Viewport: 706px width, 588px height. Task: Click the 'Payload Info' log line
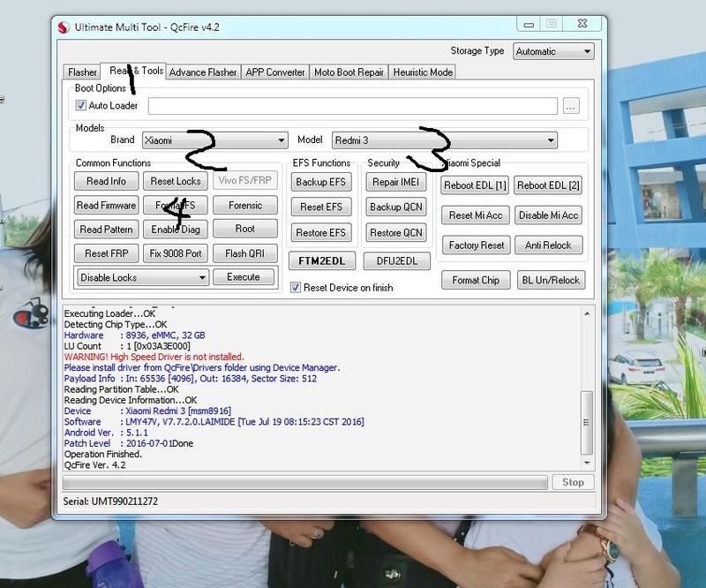191,379
